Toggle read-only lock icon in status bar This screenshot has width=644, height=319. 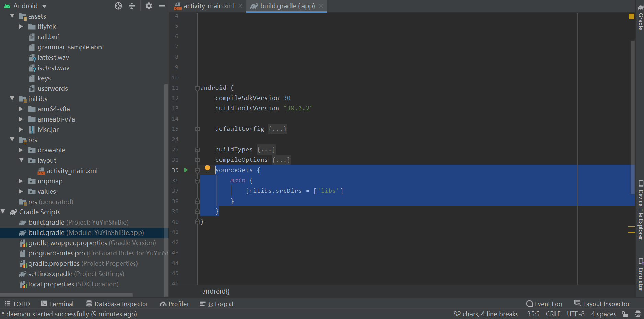[x=625, y=314]
